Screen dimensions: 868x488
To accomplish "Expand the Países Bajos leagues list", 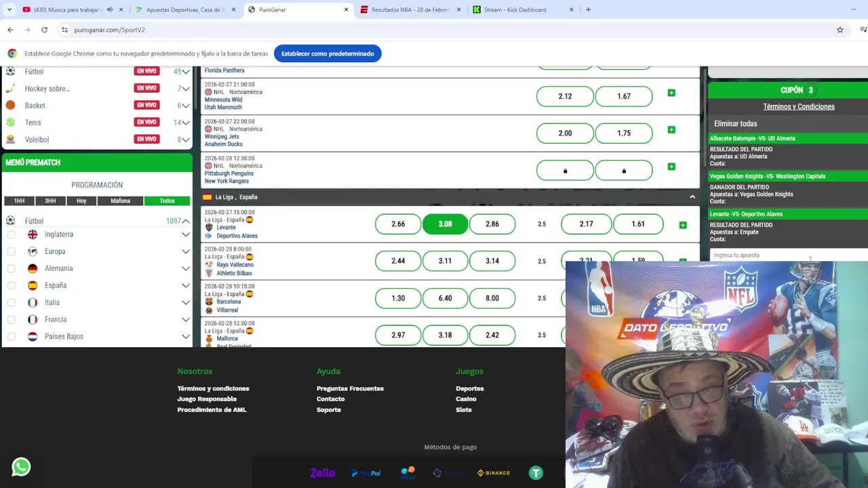I will [x=185, y=336].
